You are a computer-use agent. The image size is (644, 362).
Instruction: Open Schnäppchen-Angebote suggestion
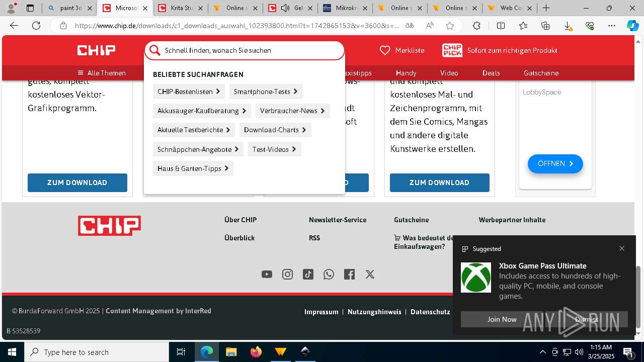click(198, 149)
